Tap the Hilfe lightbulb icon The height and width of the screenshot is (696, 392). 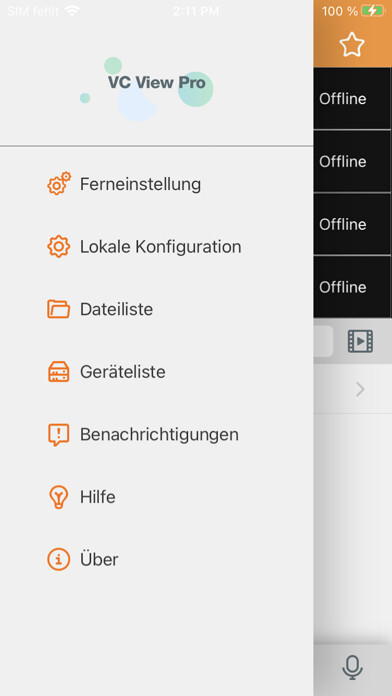pos(59,497)
